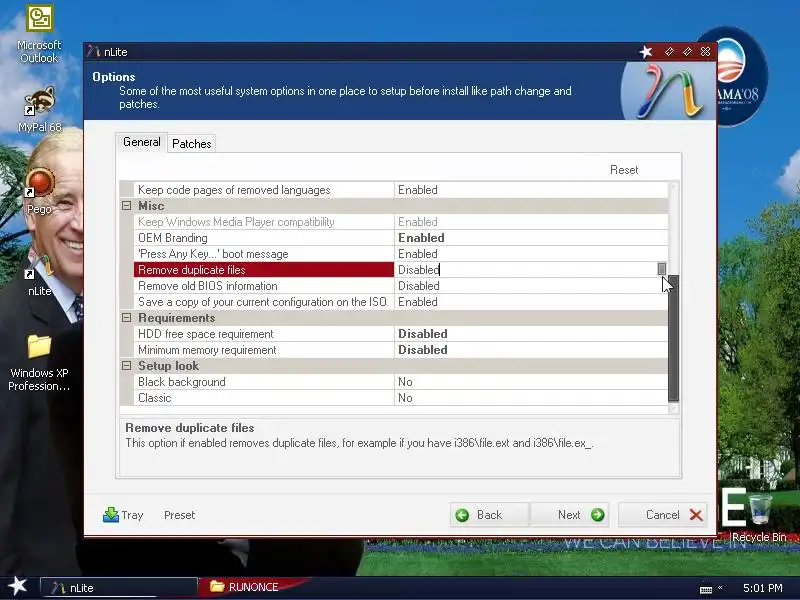Screen dimensions: 800x600
Task: Click Remove old BIOS information Disabled value
Action: [531, 286]
